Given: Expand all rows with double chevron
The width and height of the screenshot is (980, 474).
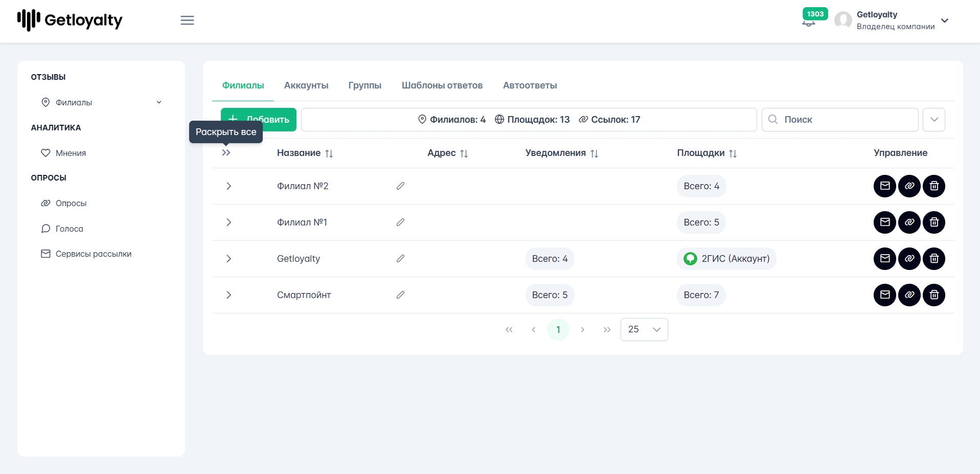Looking at the screenshot, I should [x=226, y=153].
